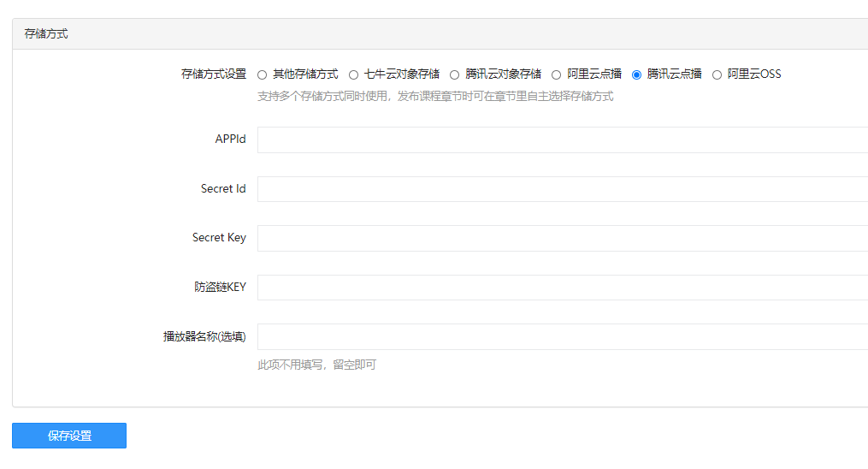Choose 七牛云对象存储 storage option
The image size is (868, 469).
point(353,74)
